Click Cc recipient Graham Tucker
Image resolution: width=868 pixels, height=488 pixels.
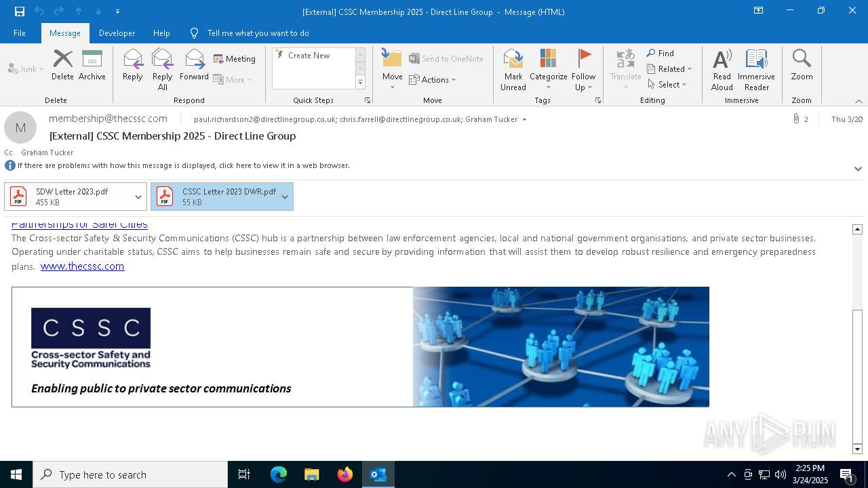point(47,152)
